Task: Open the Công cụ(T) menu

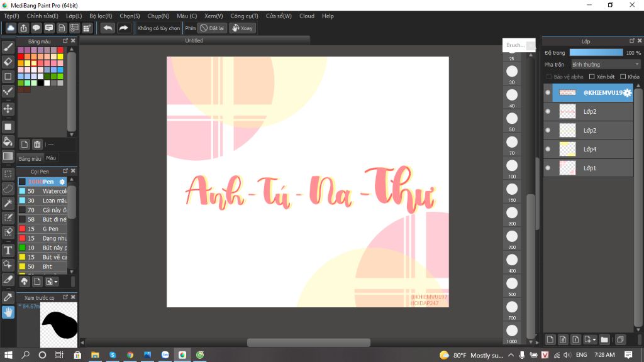Action: coord(244,16)
